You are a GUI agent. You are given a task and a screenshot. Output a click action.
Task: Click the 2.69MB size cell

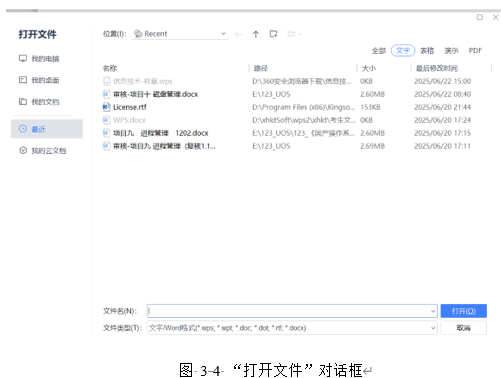coord(372,146)
